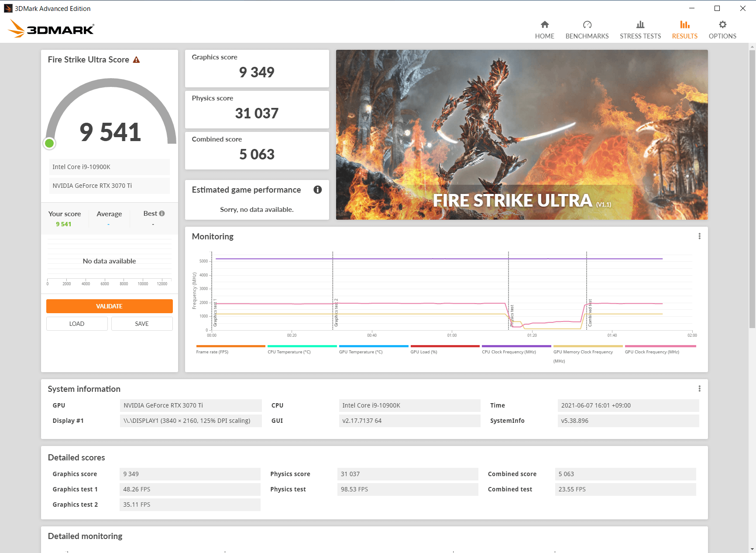Click the orange Results chart icon
This screenshot has width=756, height=553.
pyautogui.click(x=685, y=24)
